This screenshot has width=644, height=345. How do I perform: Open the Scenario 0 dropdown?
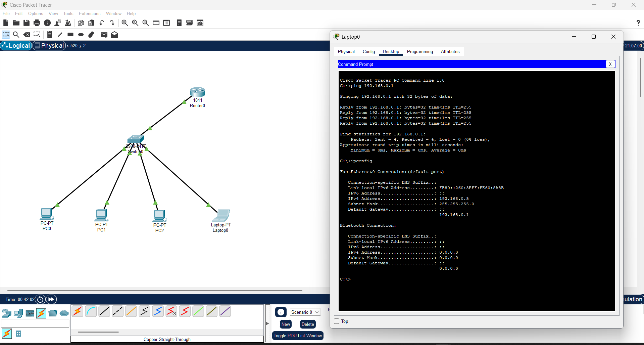[x=305, y=312]
